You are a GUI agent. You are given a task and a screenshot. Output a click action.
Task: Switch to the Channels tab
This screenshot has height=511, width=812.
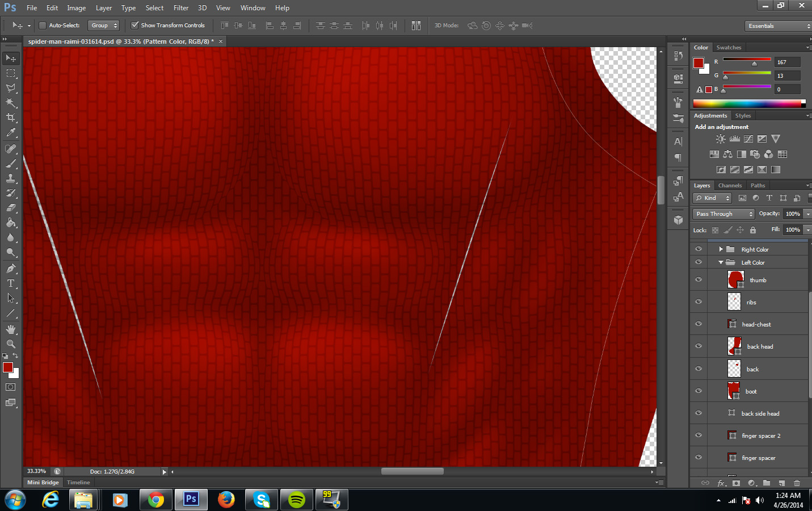click(730, 186)
